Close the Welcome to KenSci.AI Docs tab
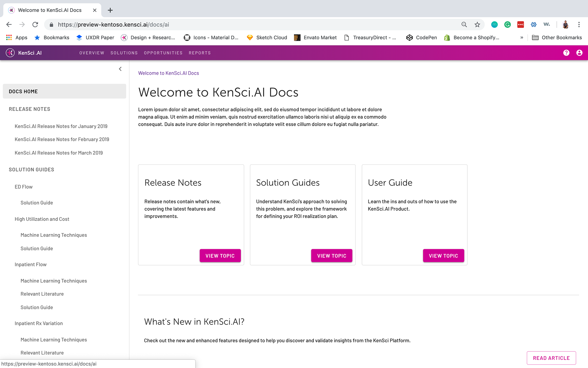The image size is (588, 368). 95,10
